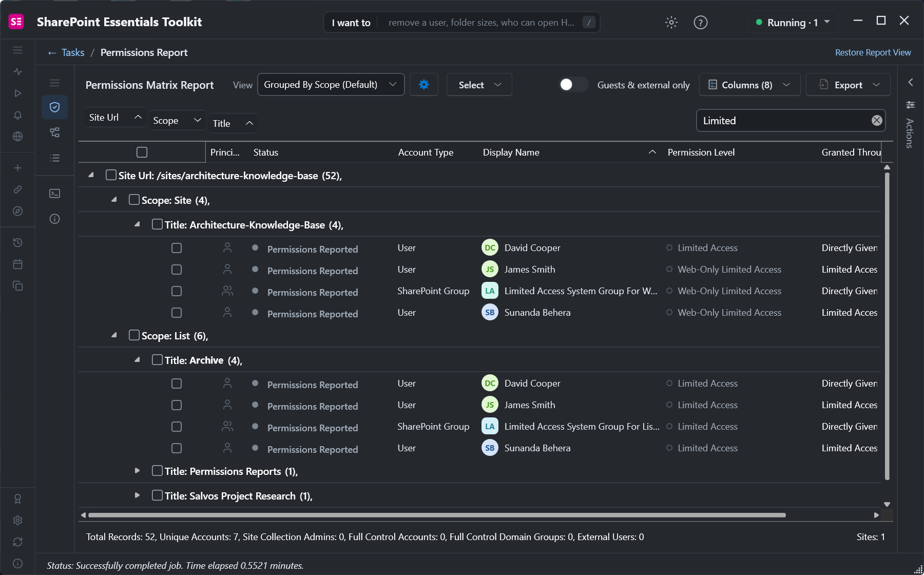Open the Actions sliders icon on right panel
Screen dimensions: 924x575
pyautogui.click(x=910, y=105)
